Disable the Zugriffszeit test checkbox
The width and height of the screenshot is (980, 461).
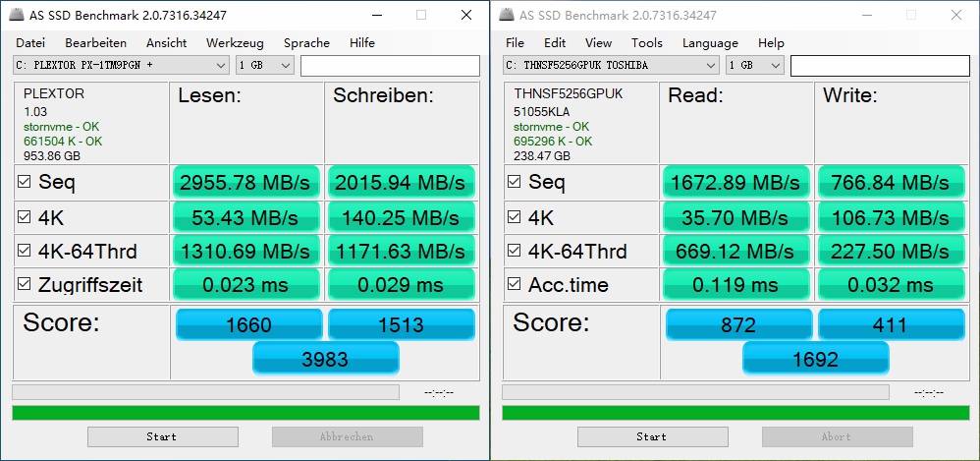point(25,284)
